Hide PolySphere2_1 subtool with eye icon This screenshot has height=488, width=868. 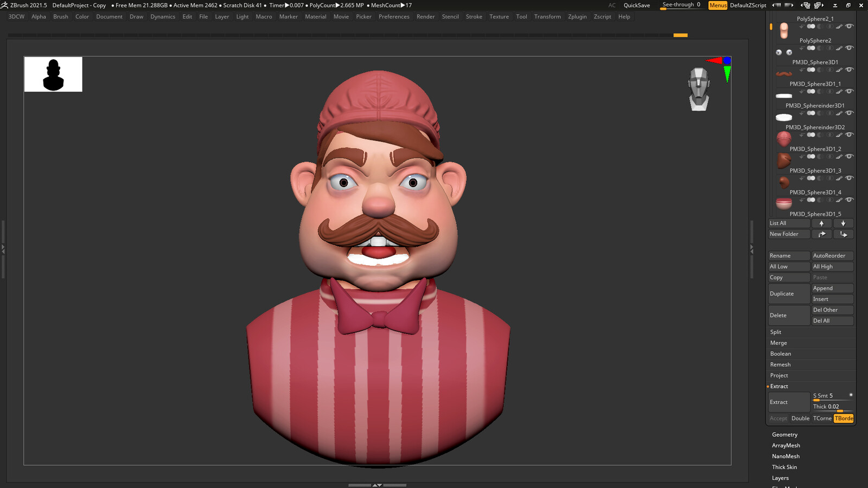(x=850, y=26)
